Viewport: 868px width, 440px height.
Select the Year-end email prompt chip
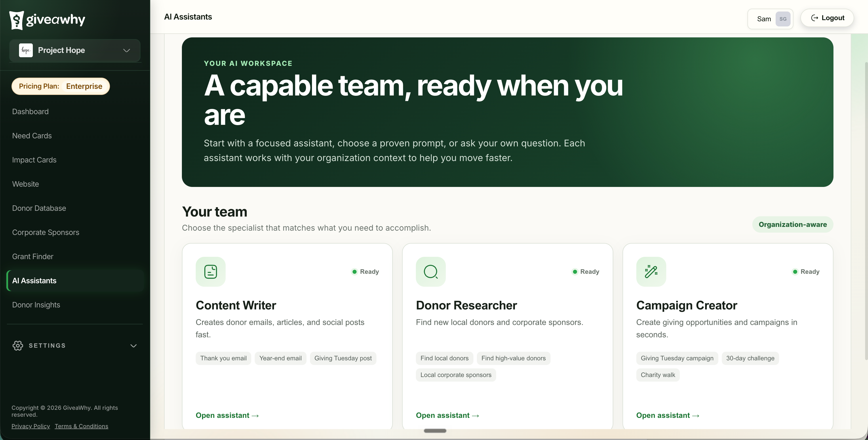tap(280, 358)
